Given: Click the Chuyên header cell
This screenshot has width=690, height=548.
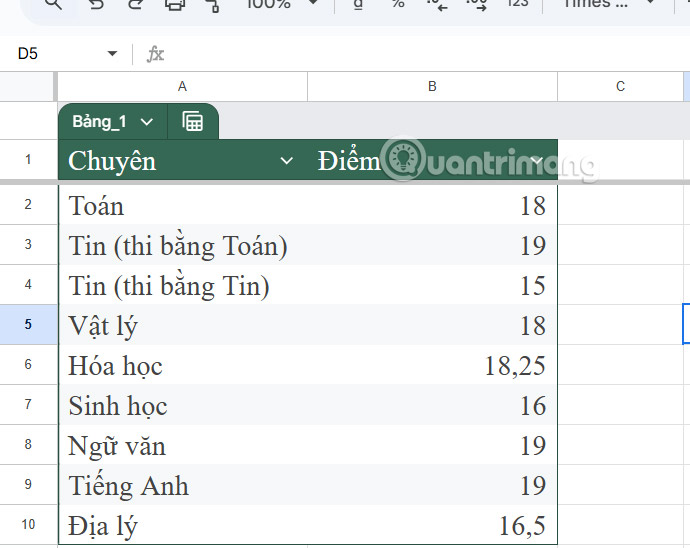Looking at the screenshot, I should [183, 160].
